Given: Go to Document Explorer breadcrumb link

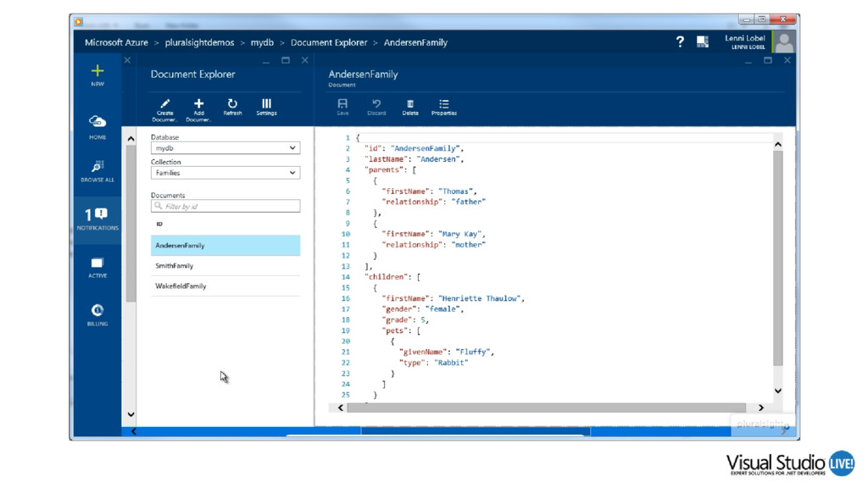Looking at the screenshot, I should point(329,42).
